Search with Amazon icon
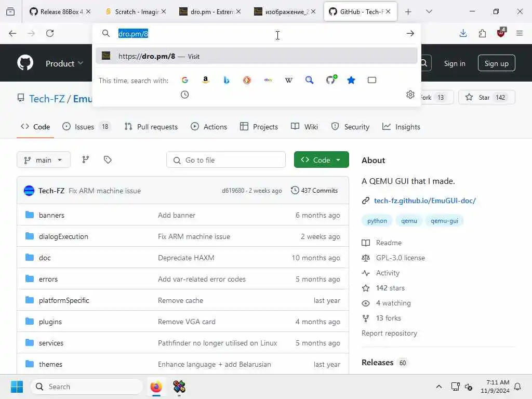532x399 pixels. [x=206, y=80]
